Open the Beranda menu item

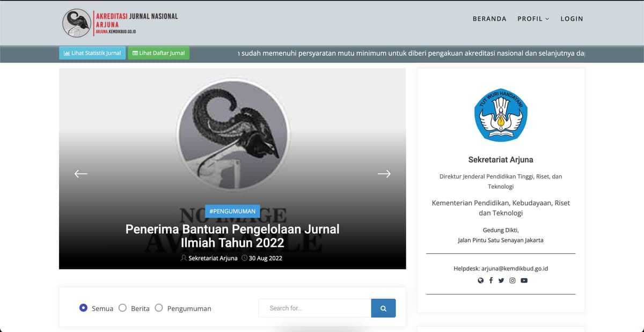pos(489,19)
